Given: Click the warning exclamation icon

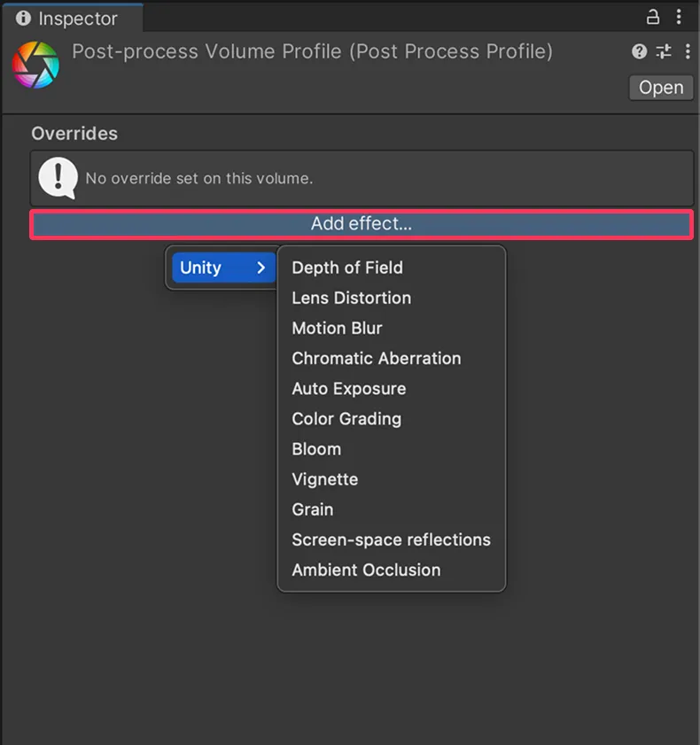Looking at the screenshot, I should [58, 178].
